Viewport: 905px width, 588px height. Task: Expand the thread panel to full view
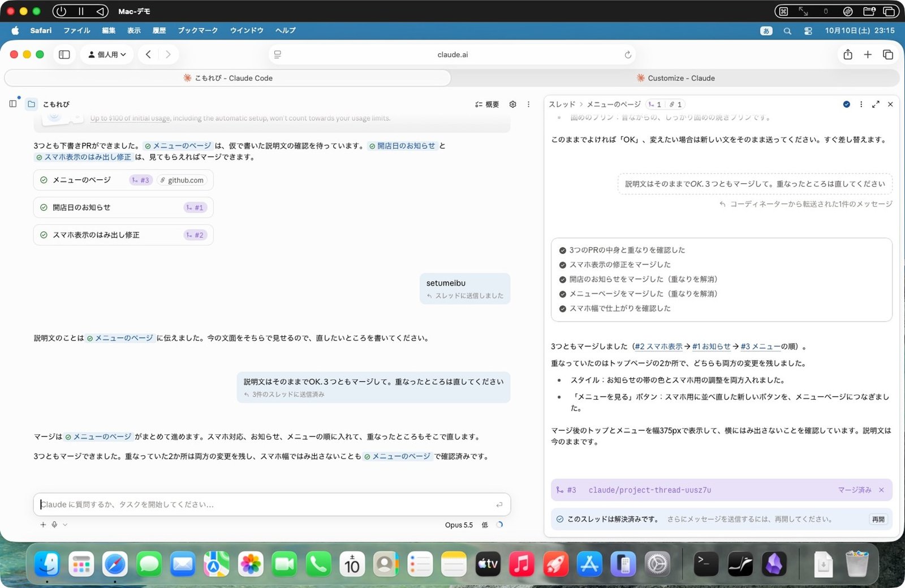[876, 104]
